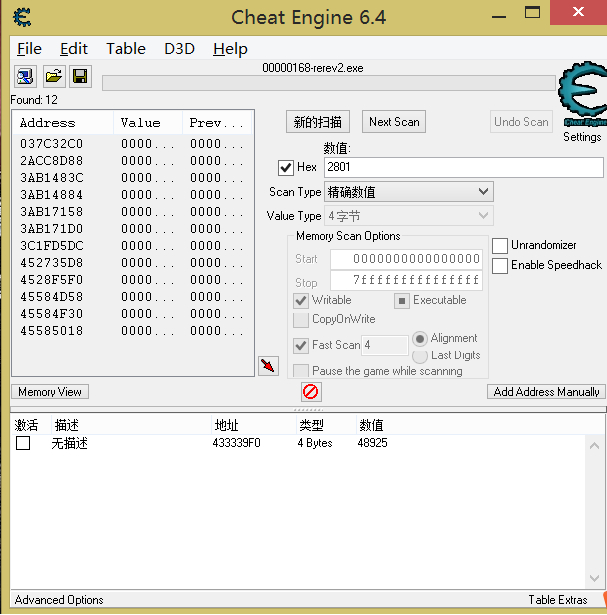Click the address list scroll down arrow

594,578
